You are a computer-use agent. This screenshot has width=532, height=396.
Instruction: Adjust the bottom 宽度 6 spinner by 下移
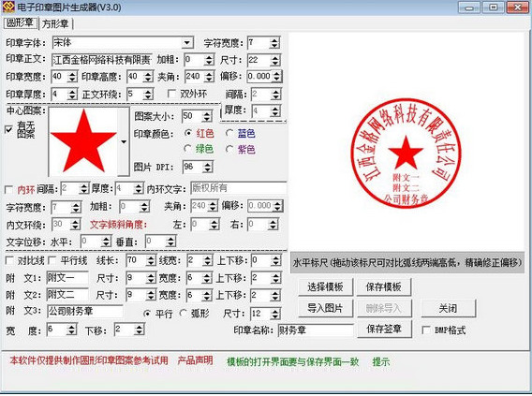pyautogui.click(x=62, y=329)
